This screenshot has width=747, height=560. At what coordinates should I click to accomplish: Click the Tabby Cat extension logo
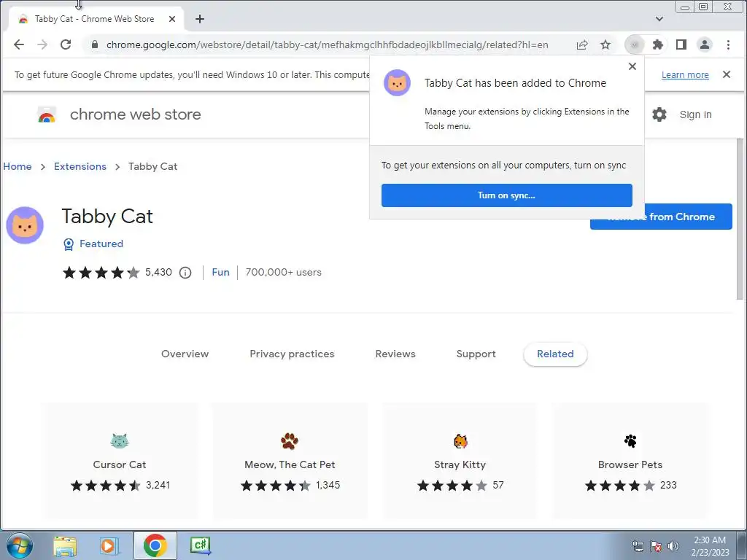[25, 225]
